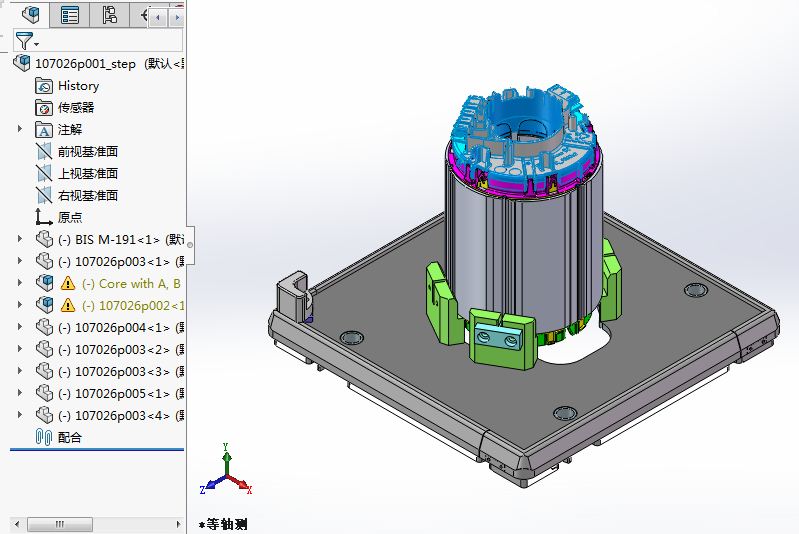
Task: Click the 107026p003<3> part icon
Action: click(44, 370)
